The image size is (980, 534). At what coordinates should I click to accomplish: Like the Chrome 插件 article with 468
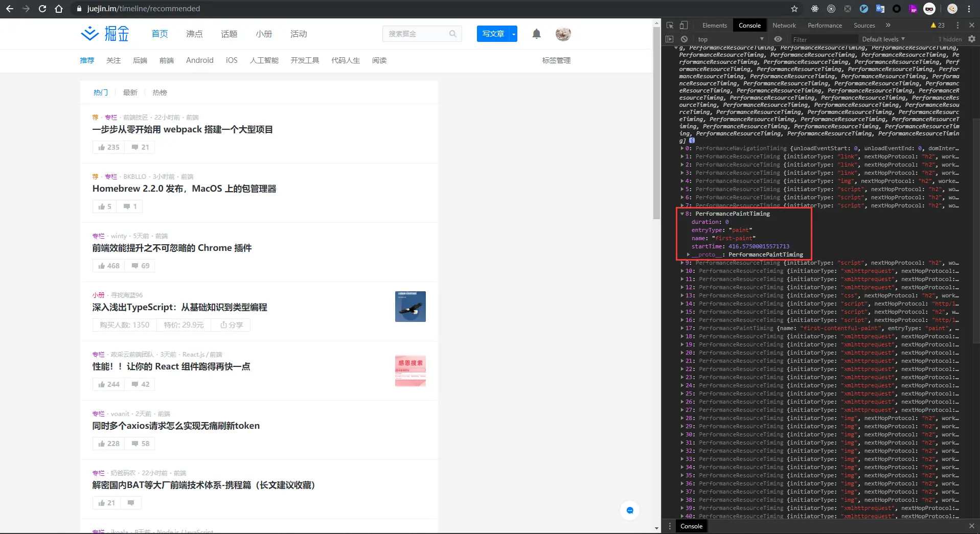coord(109,266)
